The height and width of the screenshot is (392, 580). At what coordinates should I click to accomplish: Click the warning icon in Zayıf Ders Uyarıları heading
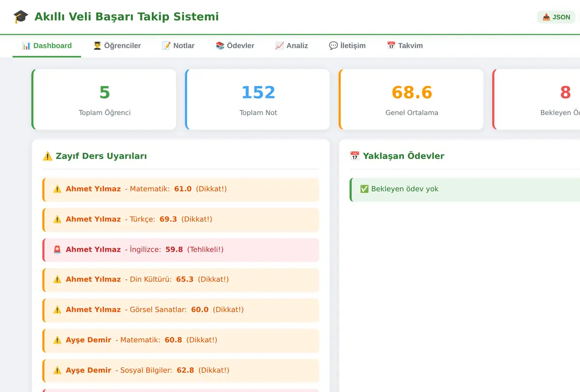(x=47, y=156)
